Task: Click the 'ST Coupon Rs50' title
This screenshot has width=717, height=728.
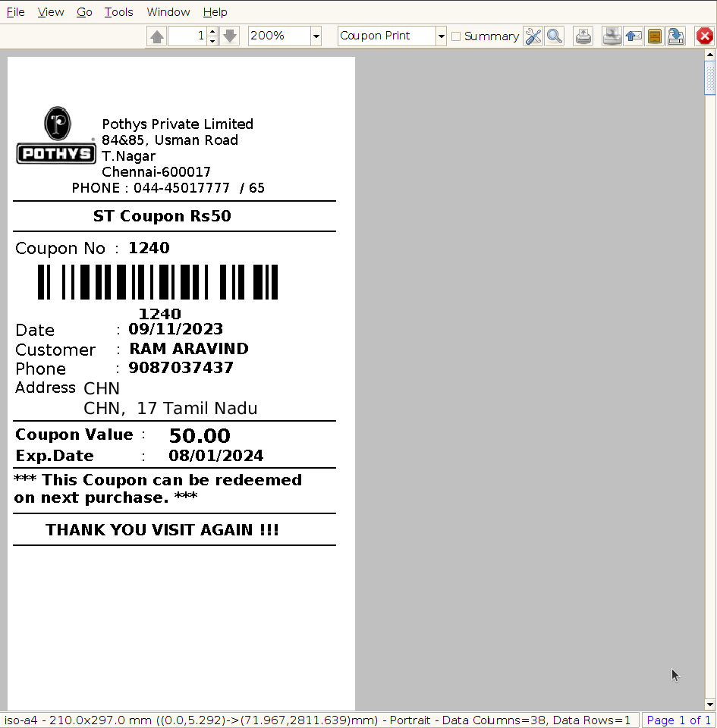Action: coord(162,216)
